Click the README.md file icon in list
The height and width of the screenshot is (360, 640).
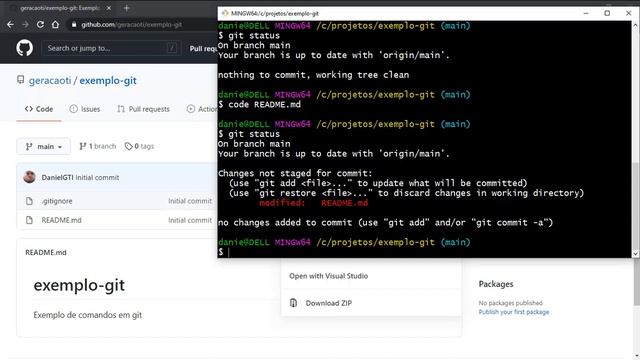click(29, 220)
